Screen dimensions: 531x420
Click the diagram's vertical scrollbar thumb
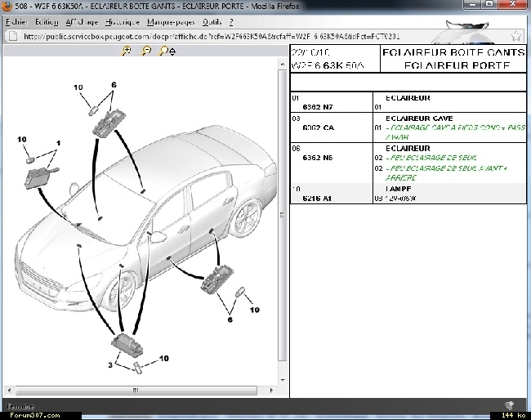click(283, 215)
